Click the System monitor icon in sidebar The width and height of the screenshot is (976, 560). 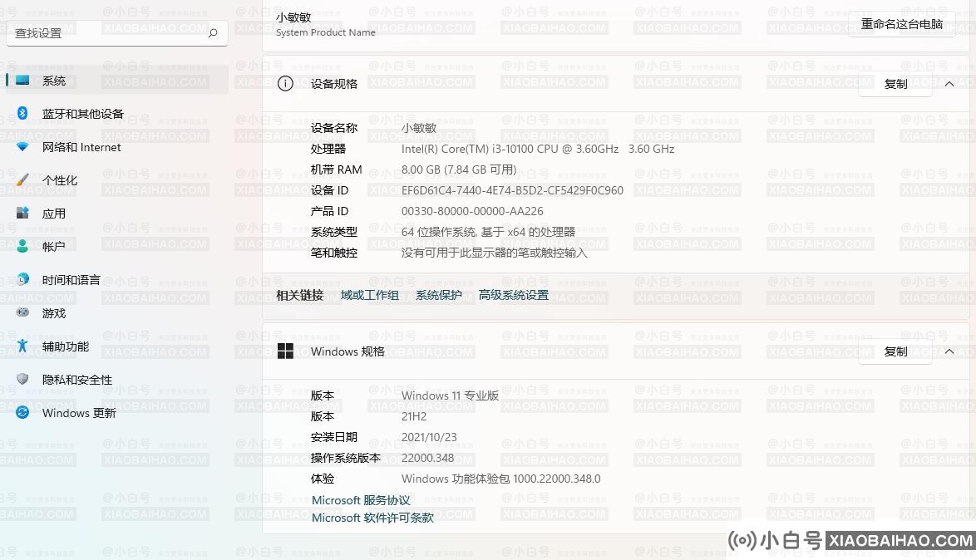22,80
